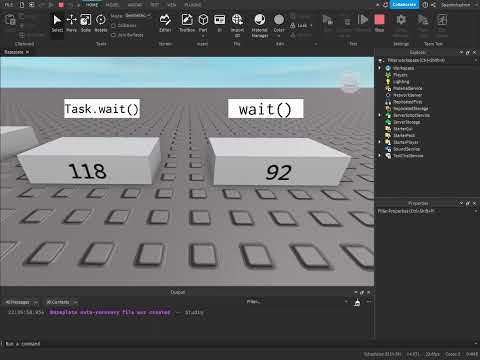This screenshot has height=360, width=480.
Task: Click the Run a command bar
Action: click(x=238, y=344)
